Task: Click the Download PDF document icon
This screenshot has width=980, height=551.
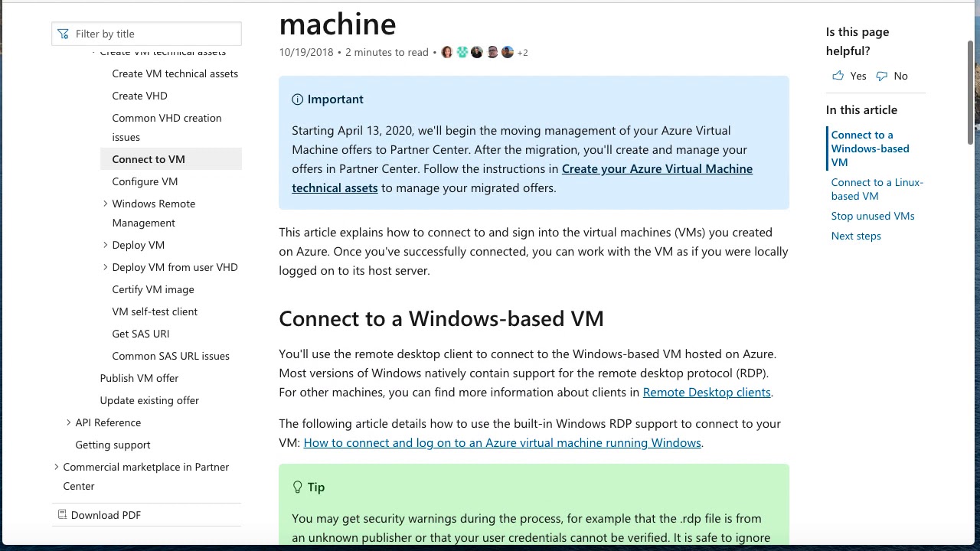Action: 63,514
